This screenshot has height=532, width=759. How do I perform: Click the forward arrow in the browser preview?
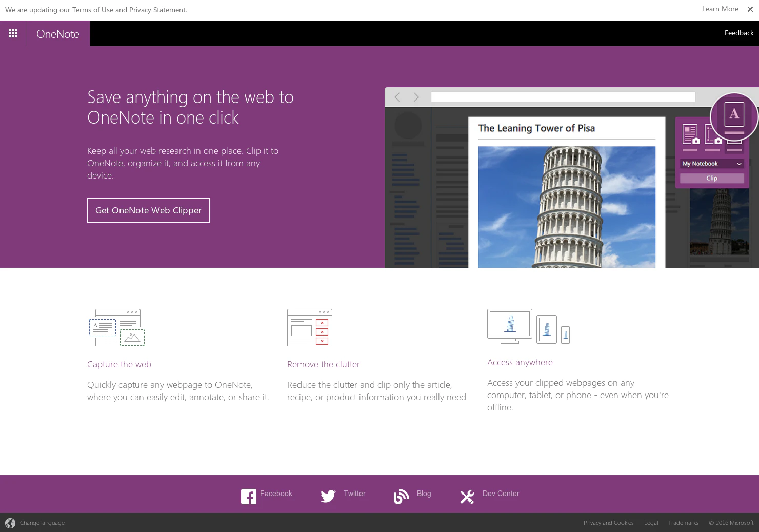416,97
